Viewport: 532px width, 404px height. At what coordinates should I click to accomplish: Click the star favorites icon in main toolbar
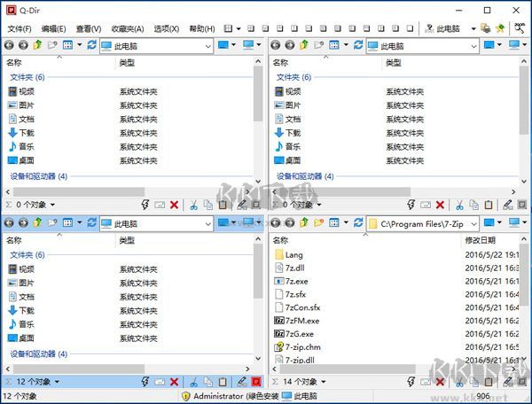pyautogui.click(x=500, y=28)
